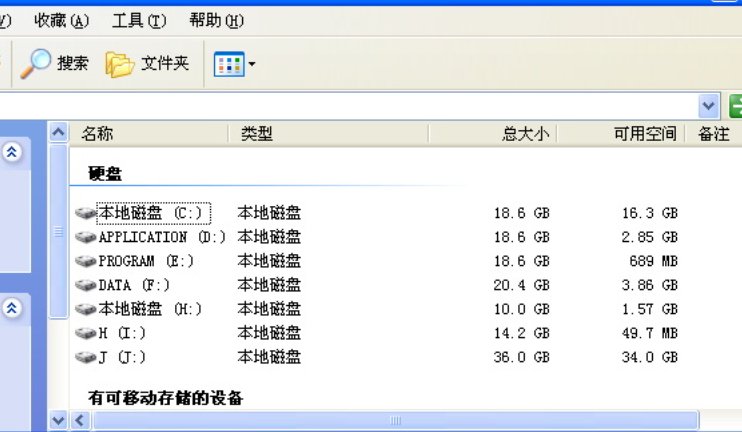
Task: Click the task pane scroll down arrow
Action: click(x=58, y=420)
